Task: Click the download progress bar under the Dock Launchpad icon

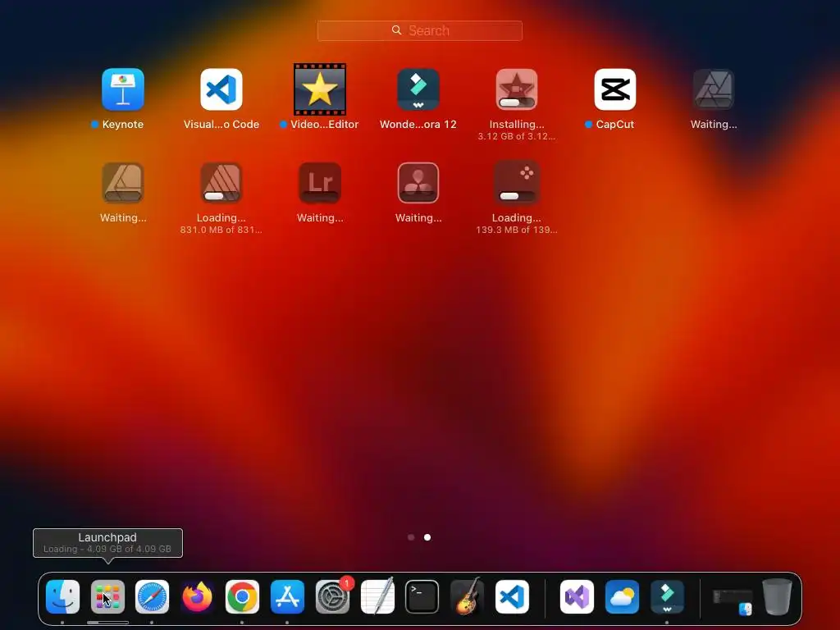Action: [107, 623]
